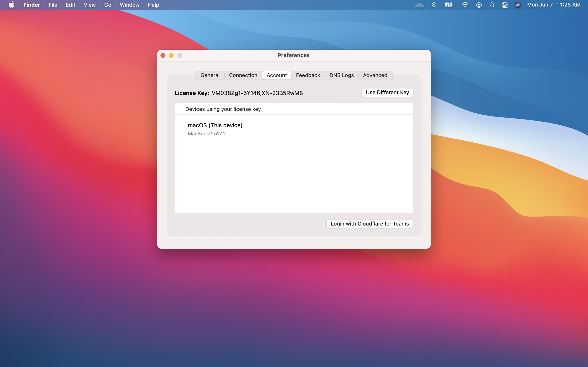This screenshot has height=367, width=588.
Task: Open the battery status icon
Action: tap(449, 5)
